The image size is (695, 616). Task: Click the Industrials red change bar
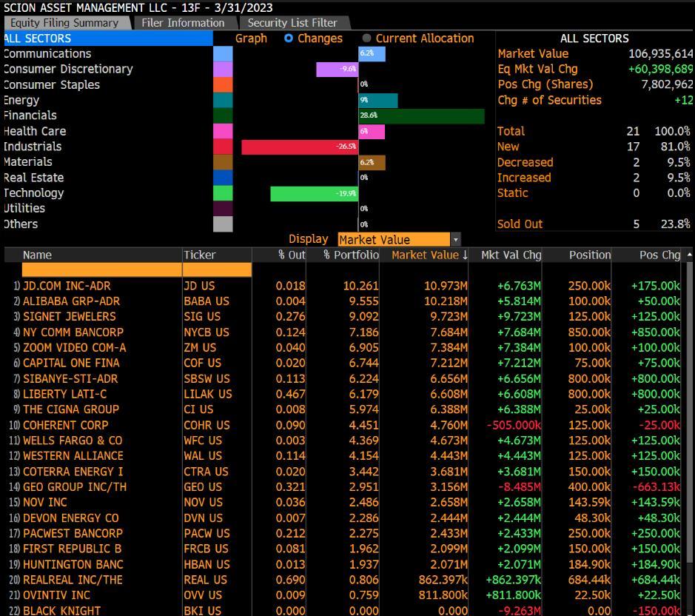[x=300, y=147]
